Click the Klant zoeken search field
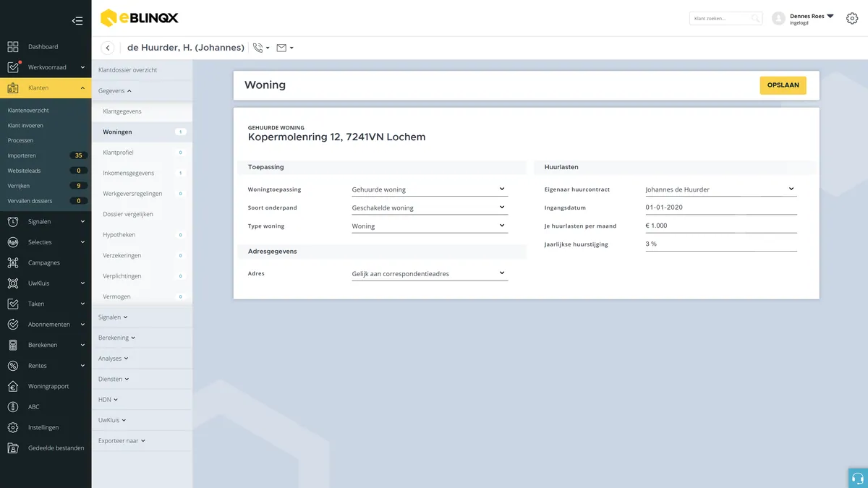This screenshot has height=488, width=868. tap(726, 19)
